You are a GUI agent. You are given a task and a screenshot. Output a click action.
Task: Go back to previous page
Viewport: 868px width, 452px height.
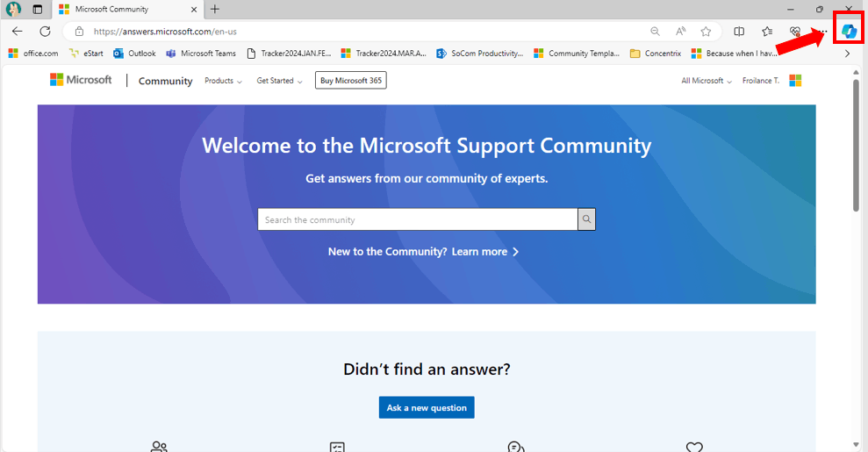18,32
